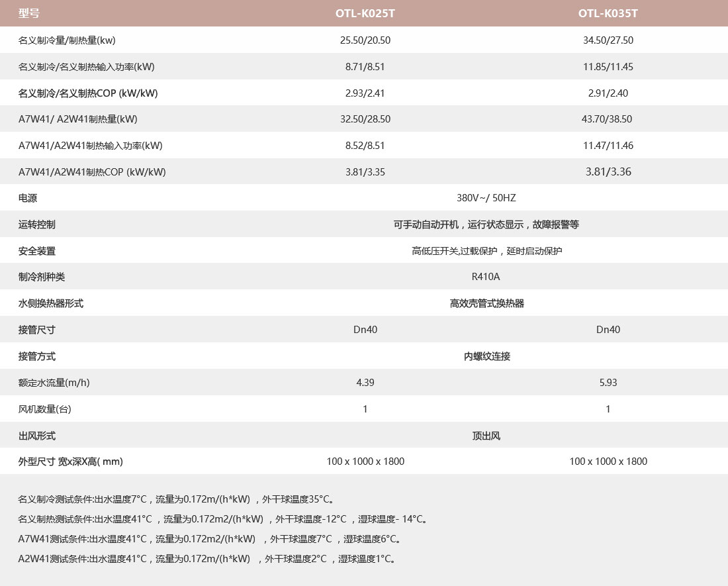Click the 顶出风 air outlet value
Viewport: 728px width, 586px height.
[x=486, y=436]
